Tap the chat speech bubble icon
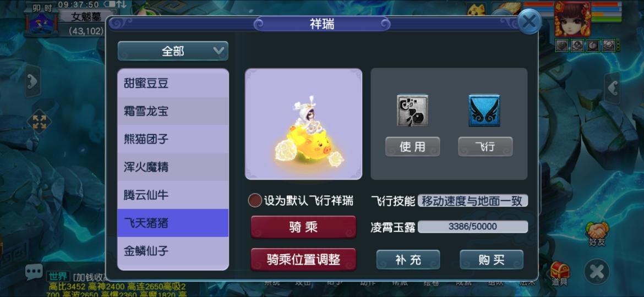This screenshot has width=644, height=297. [34, 272]
